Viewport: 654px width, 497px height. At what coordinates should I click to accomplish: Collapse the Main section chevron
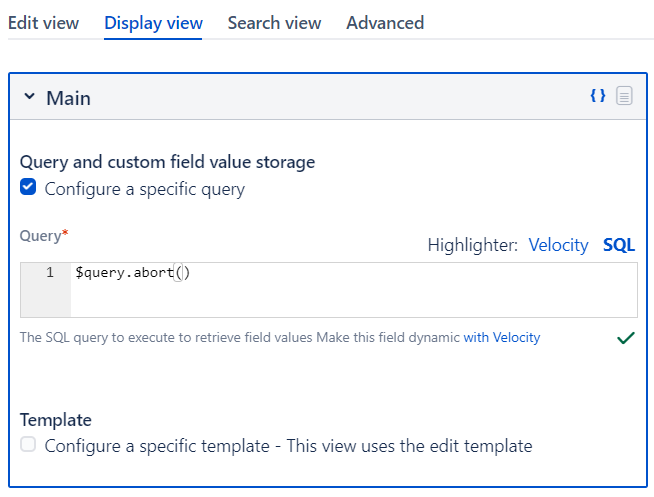coord(29,97)
